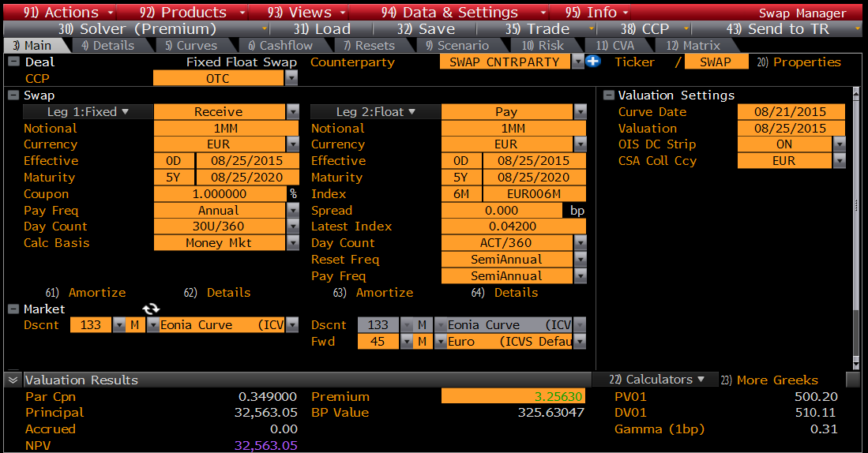This screenshot has width=868, height=453.
Task: Collapse the Market section minus icon
Action: click(x=13, y=309)
